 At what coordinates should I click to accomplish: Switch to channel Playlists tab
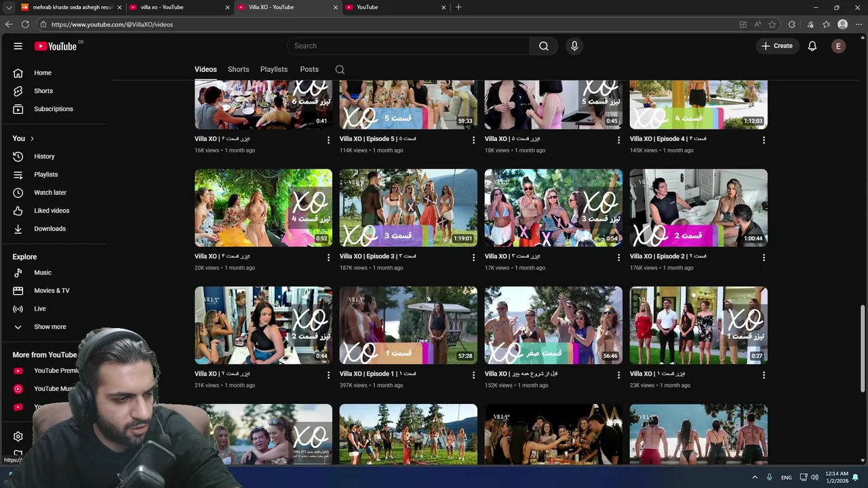274,69
